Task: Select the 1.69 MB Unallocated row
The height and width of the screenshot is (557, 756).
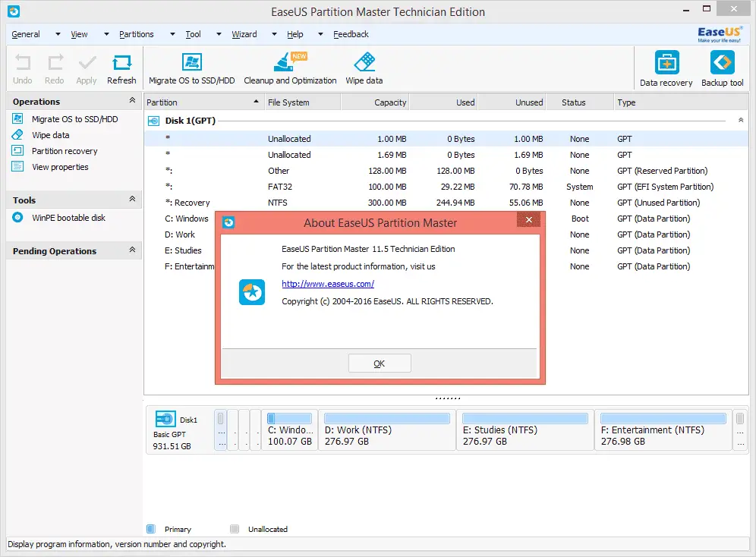Action: pyautogui.click(x=446, y=155)
